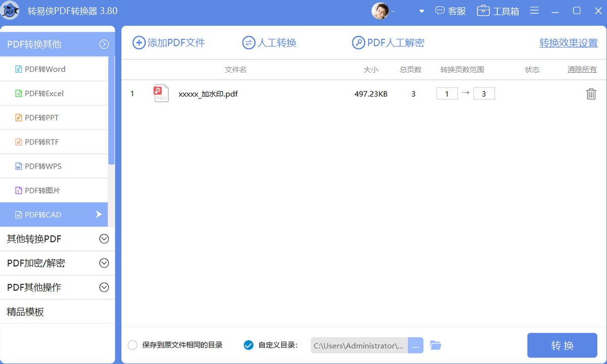Select PDF转Word in the sidebar
The height and width of the screenshot is (364, 607).
pos(54,69)
